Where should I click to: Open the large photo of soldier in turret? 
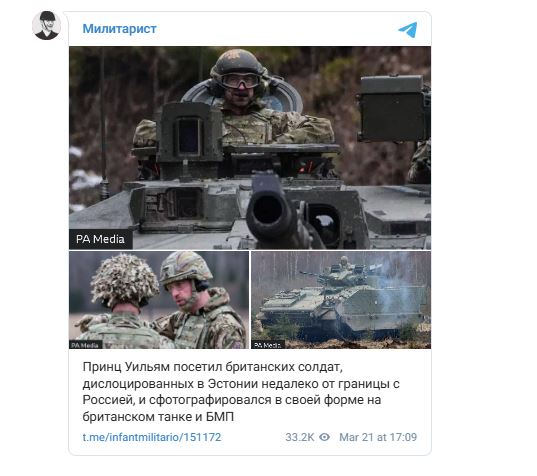(x=250, y=148)
